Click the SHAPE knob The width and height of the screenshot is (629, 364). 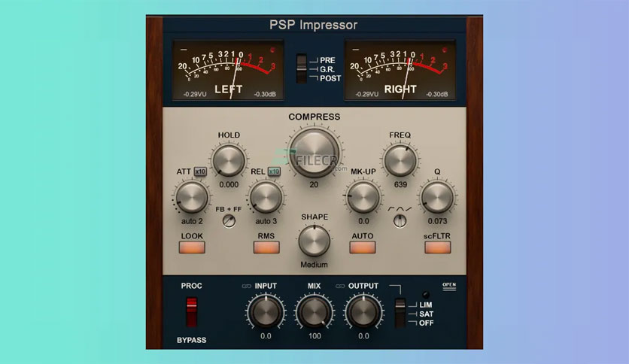[x=314, y=241]
